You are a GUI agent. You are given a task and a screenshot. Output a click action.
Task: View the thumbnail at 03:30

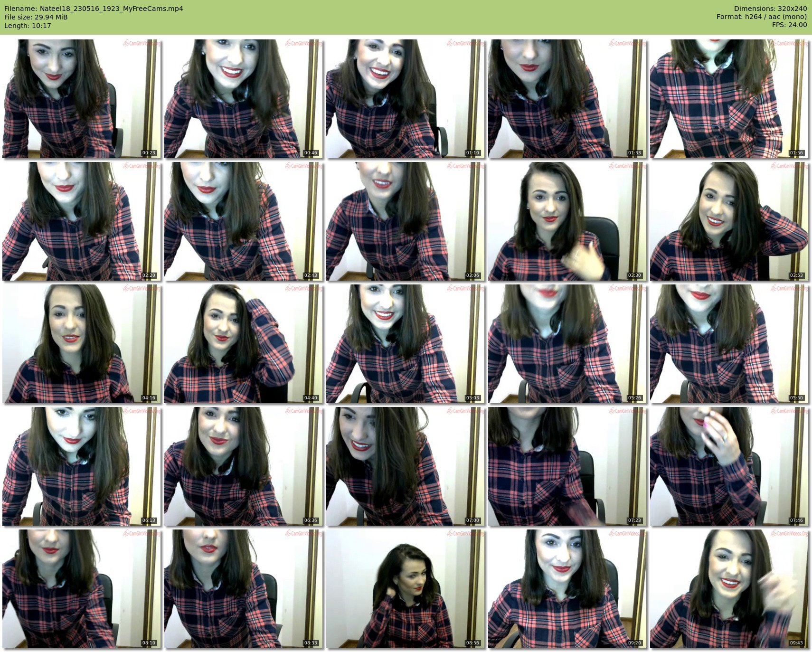click(x=567, y=221)
